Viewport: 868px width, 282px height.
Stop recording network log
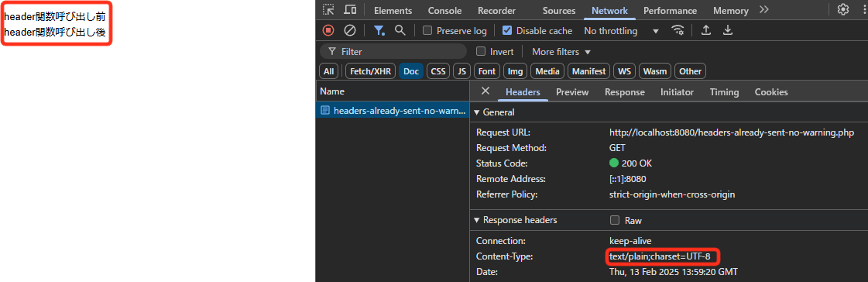click(328, 30)
